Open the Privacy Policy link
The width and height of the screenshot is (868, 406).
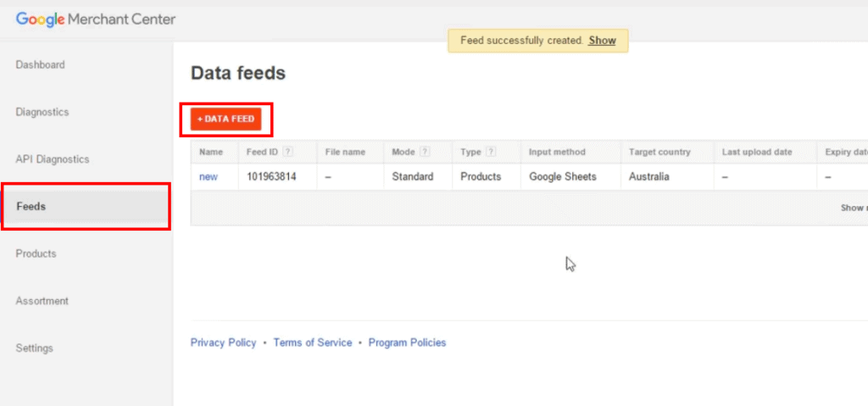pyautogui.click(x=223, y=343)
